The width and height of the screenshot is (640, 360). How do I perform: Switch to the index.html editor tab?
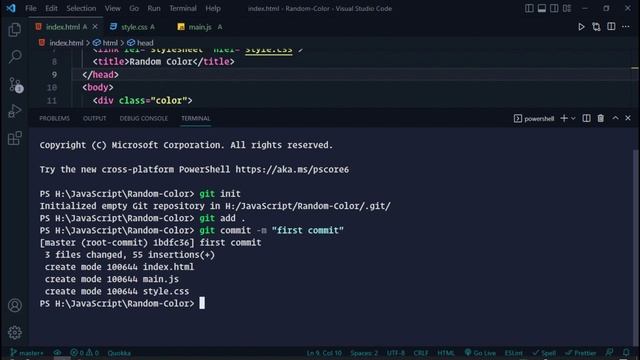pyautogui.click(x=67, y=27)
